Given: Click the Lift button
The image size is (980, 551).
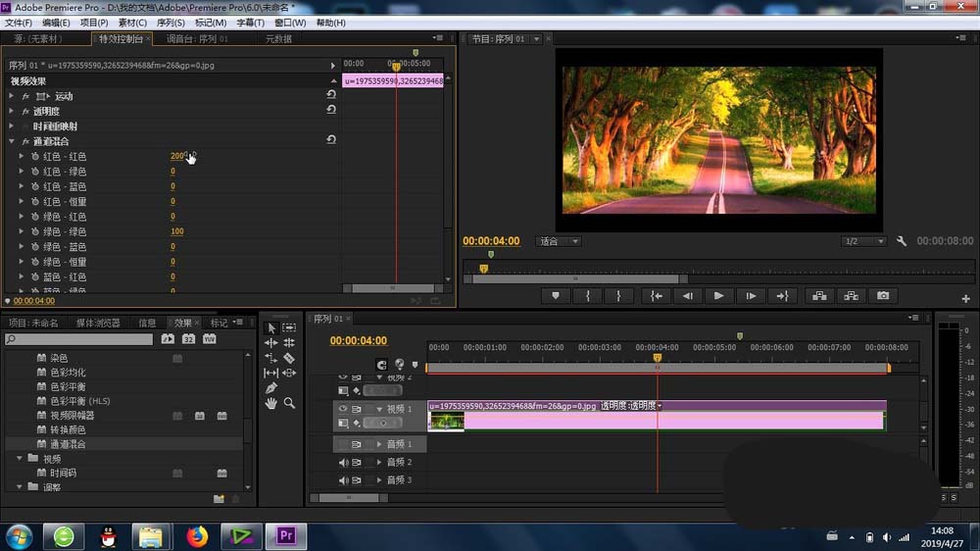Looking at the screenshot, I should [x=819, y=296].
